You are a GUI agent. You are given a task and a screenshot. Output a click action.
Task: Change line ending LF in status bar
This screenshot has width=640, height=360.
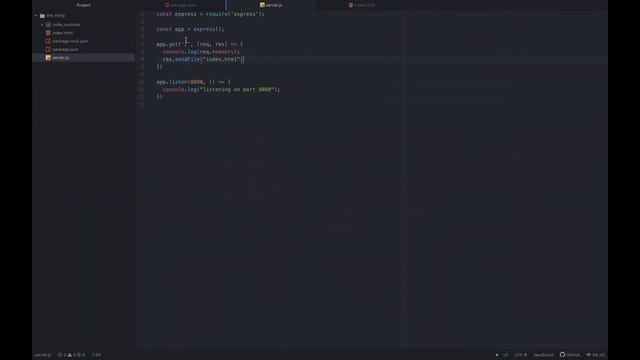click(505, 355)
